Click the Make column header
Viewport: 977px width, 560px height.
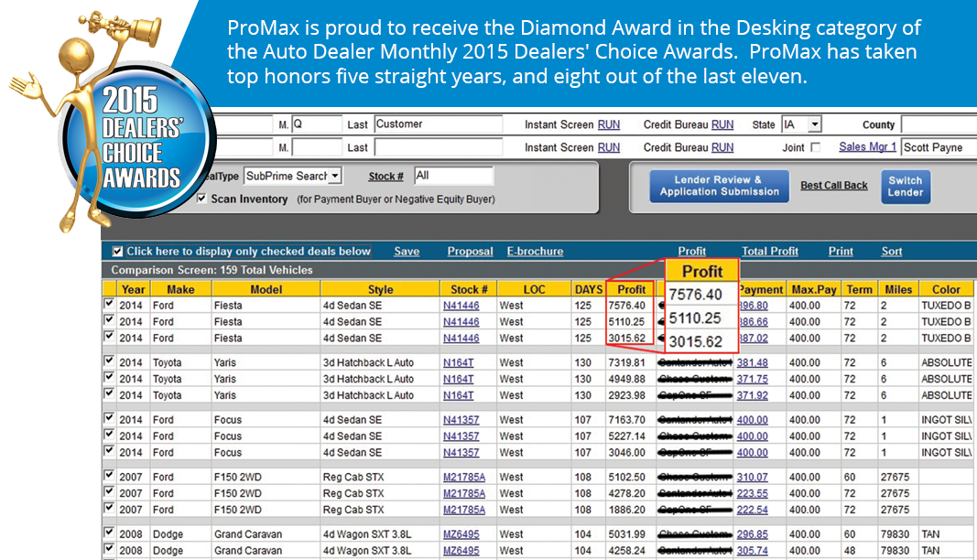(x=180, y=289)
